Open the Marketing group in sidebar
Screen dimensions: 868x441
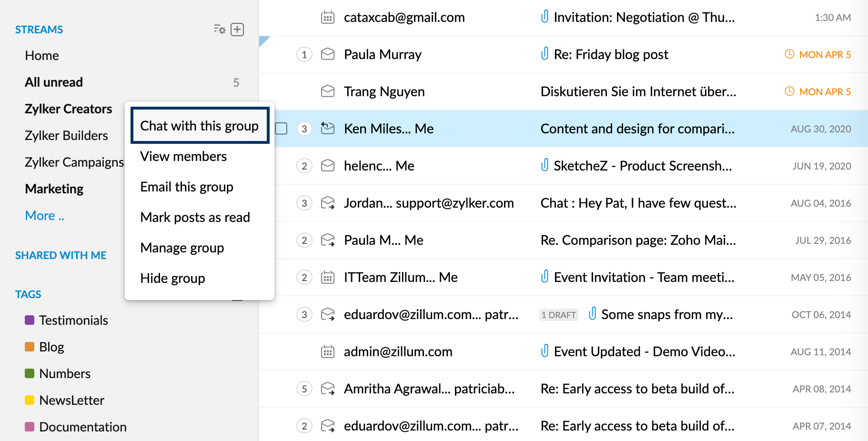click(54, 189)
